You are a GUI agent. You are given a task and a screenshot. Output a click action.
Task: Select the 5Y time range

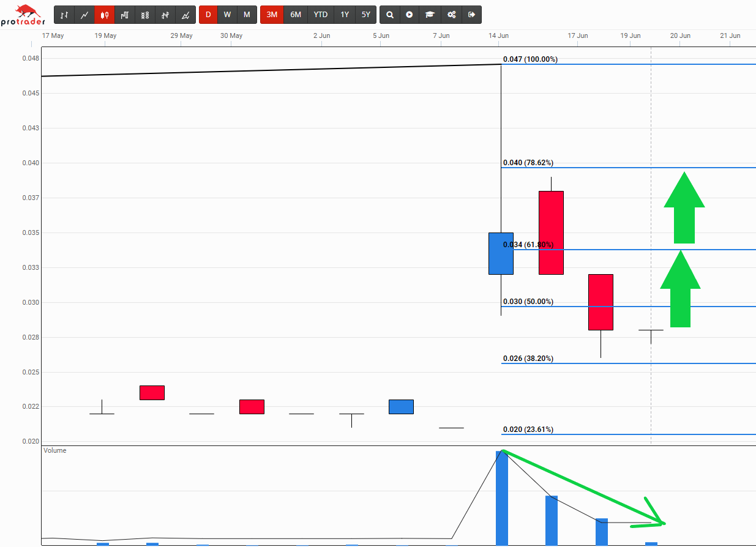pyautogui.click(x=365, y=15)
